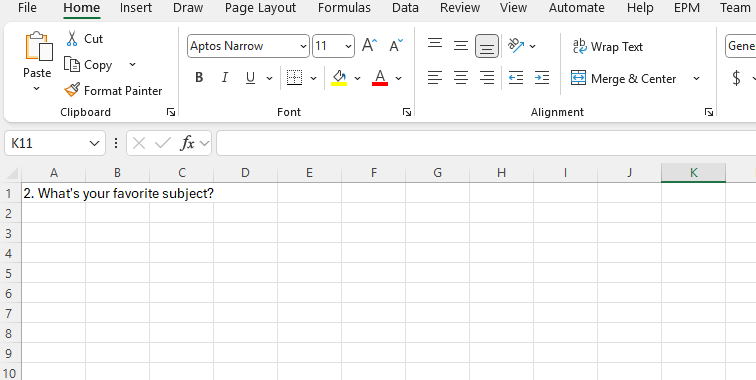756x380 pixels.
Task: Switch to the View tab
Action: (513, 8)
